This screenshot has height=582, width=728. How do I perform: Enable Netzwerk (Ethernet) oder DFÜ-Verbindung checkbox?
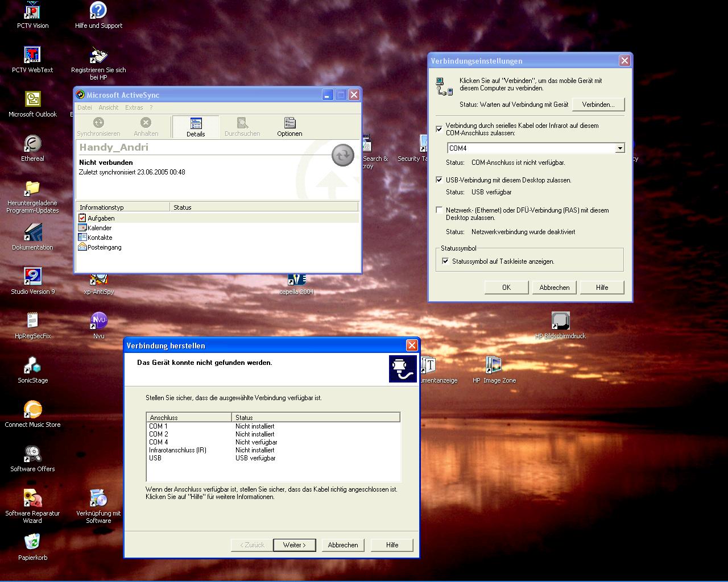point(439,210)
